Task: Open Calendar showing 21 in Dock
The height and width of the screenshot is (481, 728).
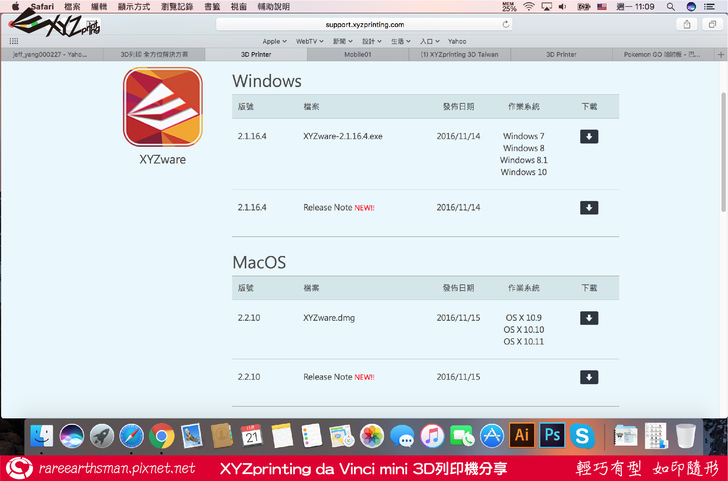Action: pyautogui.click(x=252, y=436)
